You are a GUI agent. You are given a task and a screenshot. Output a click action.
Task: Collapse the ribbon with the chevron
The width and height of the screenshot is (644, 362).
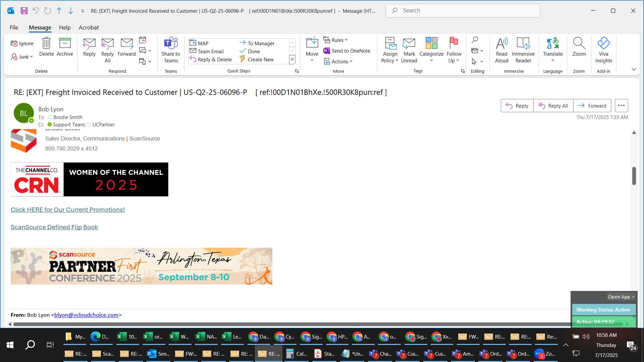coord(634,69)
